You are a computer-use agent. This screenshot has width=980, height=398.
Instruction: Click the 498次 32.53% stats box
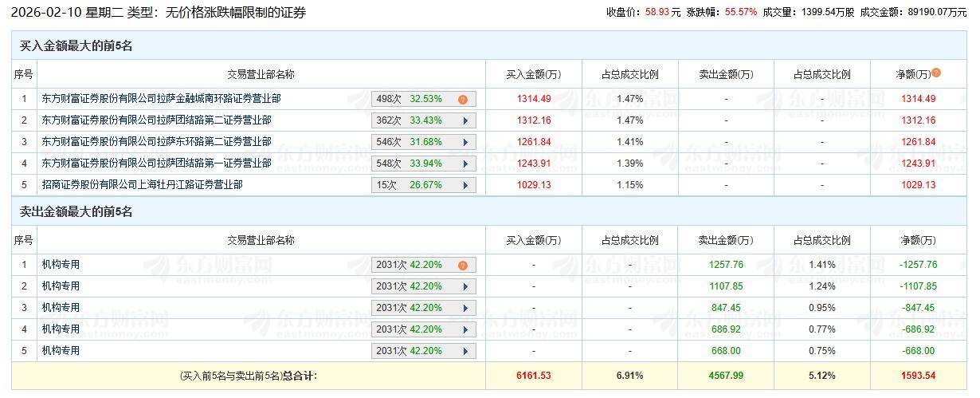click(414, 100)
